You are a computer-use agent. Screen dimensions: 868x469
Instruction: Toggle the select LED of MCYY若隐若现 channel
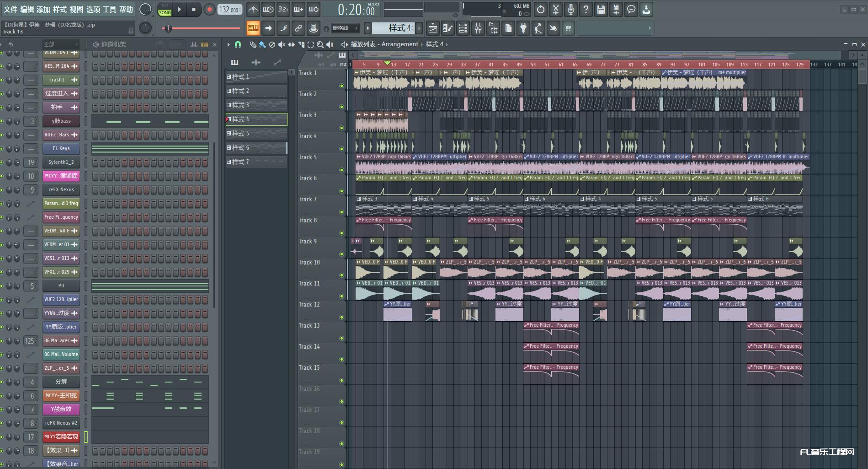[86, 437]
